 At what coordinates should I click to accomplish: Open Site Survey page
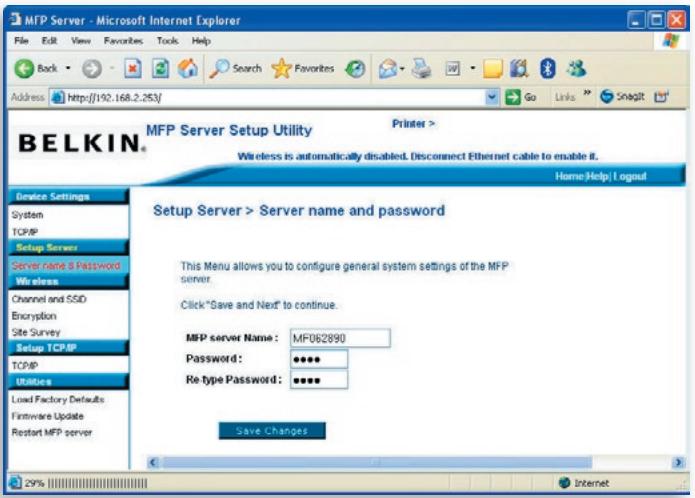36,332
